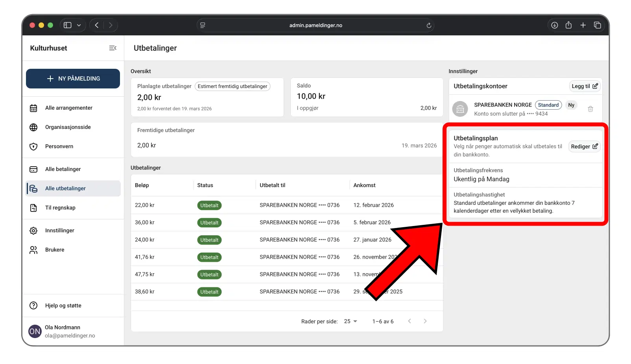Click the NY PÅMELDING button

[x=73, y=79]
